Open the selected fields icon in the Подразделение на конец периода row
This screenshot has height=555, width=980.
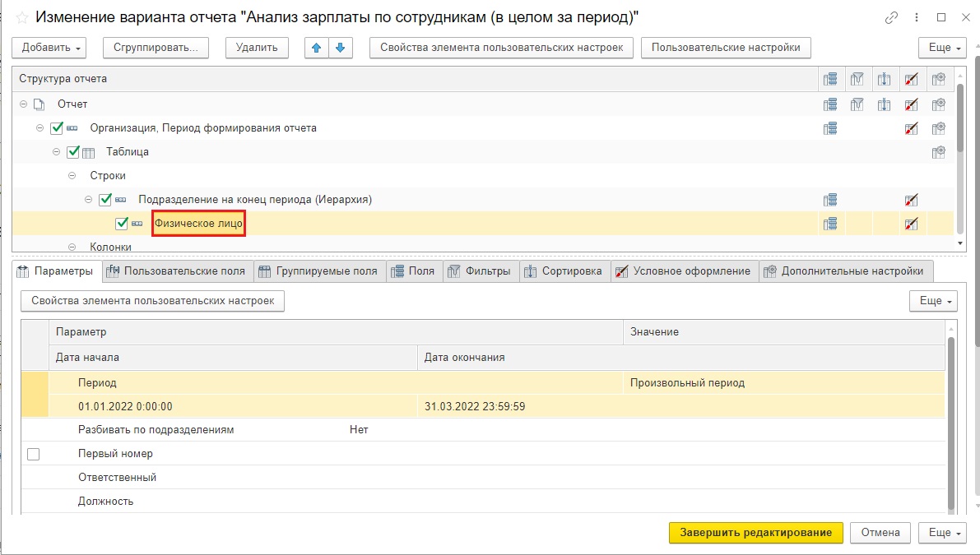point(830,200)
